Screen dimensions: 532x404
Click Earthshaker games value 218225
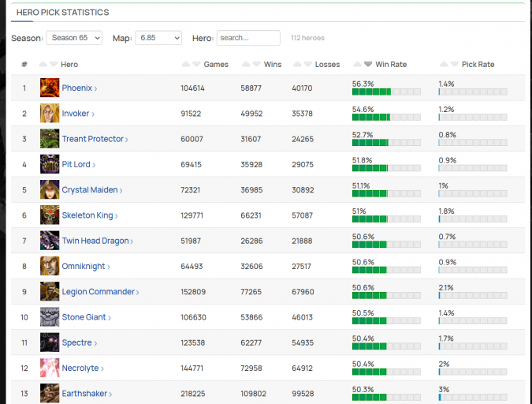(x=193, y=394)
